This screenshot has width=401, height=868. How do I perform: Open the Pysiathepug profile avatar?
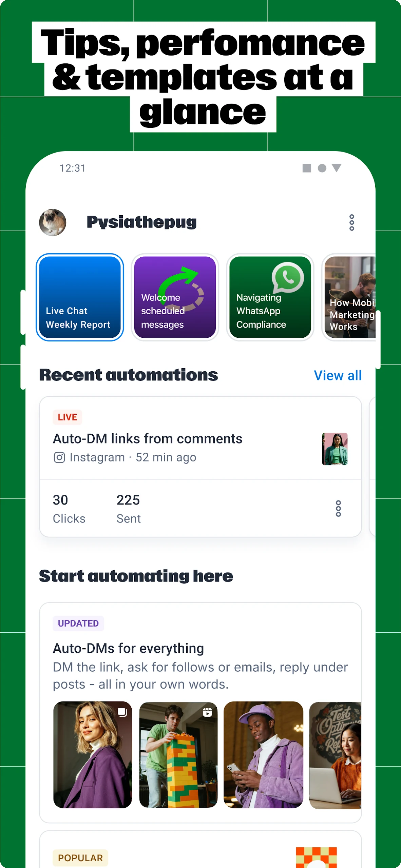53,222
